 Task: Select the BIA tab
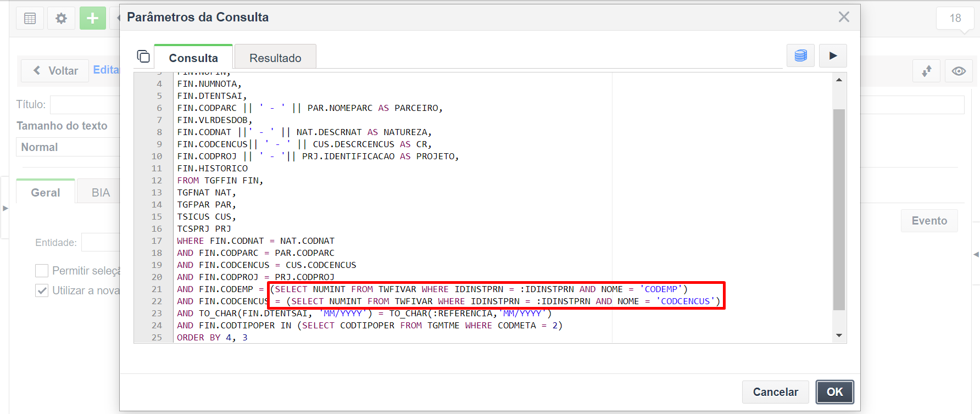pyautogui.click(x=101, y=192)
